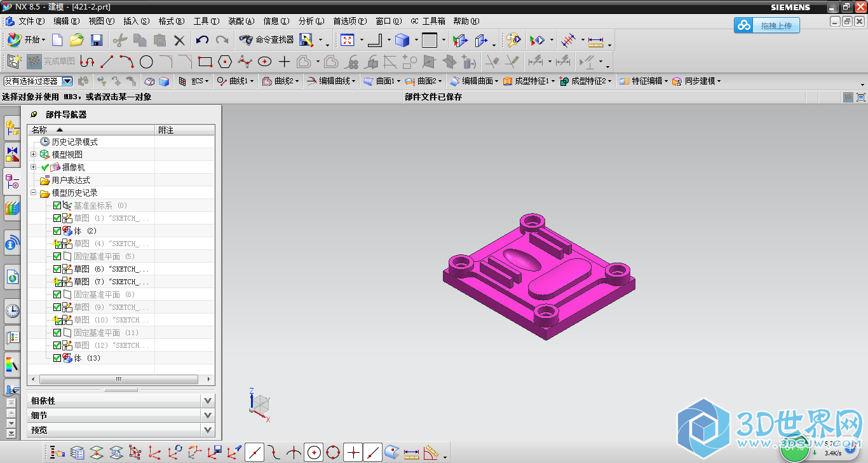This screenshot has height=463, width=868.
Task: Select the Profile curve sketch tool
Action: [x=87, y=62]
